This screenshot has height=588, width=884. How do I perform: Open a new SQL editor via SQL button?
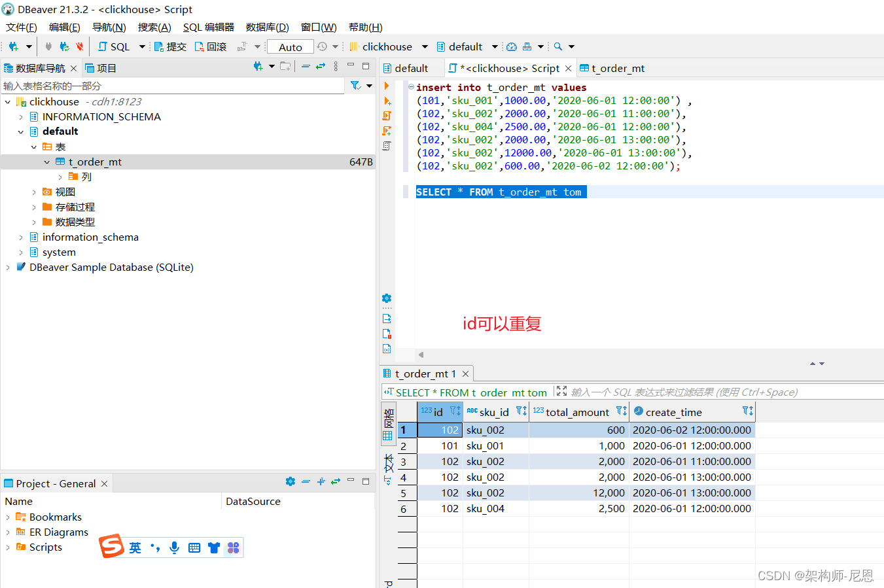[114, 46]
